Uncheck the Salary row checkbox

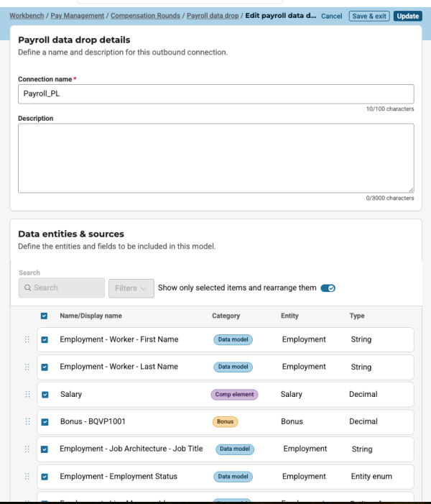click(x=45, y=394)
